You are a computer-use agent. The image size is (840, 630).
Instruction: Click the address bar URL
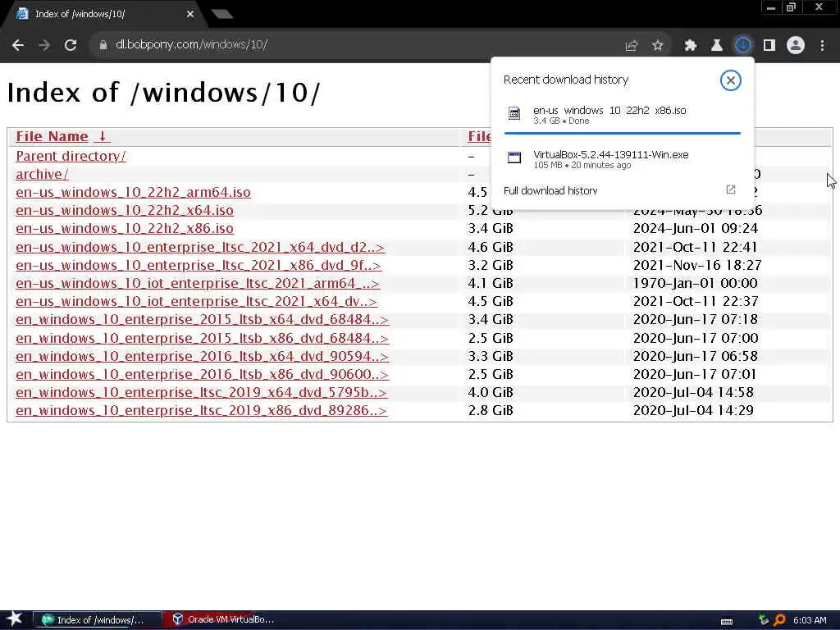191,45
